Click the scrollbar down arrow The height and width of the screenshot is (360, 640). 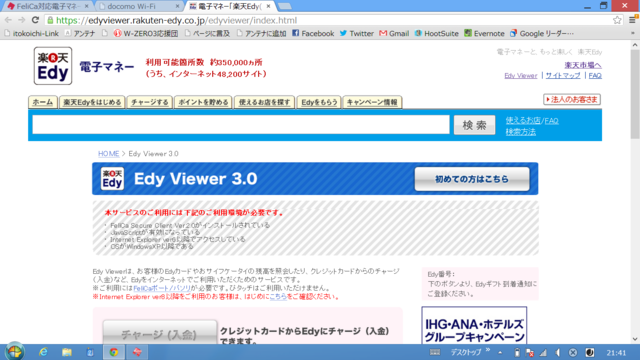[635, 339]
